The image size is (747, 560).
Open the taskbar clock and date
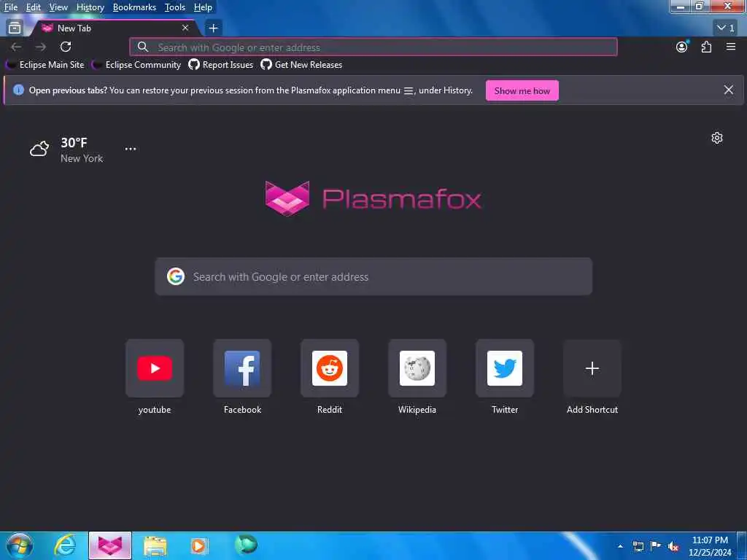710,546
